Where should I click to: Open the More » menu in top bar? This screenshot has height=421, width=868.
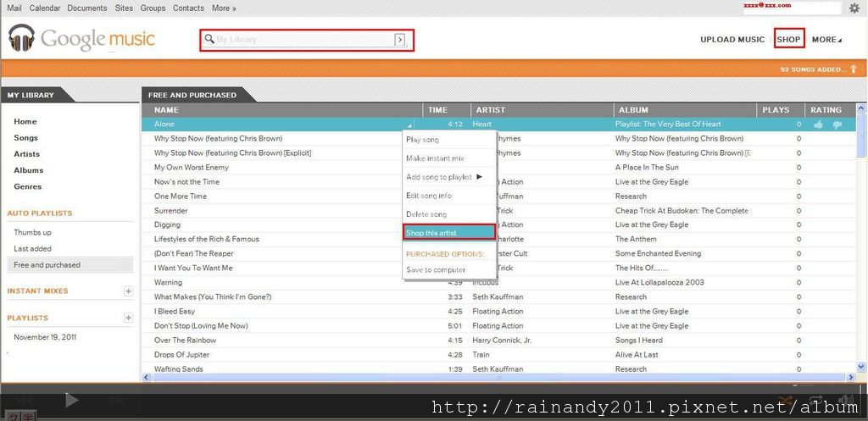(x=224, y=8)
